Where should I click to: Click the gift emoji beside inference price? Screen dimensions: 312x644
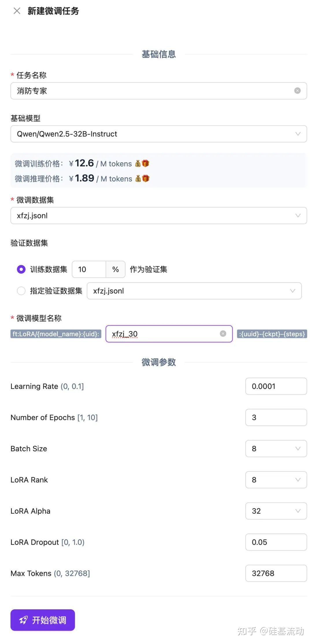pos(145,179)
